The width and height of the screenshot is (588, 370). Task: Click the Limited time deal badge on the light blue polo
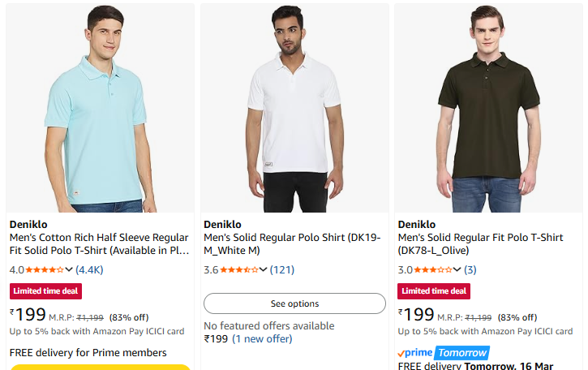pos(45,291)
